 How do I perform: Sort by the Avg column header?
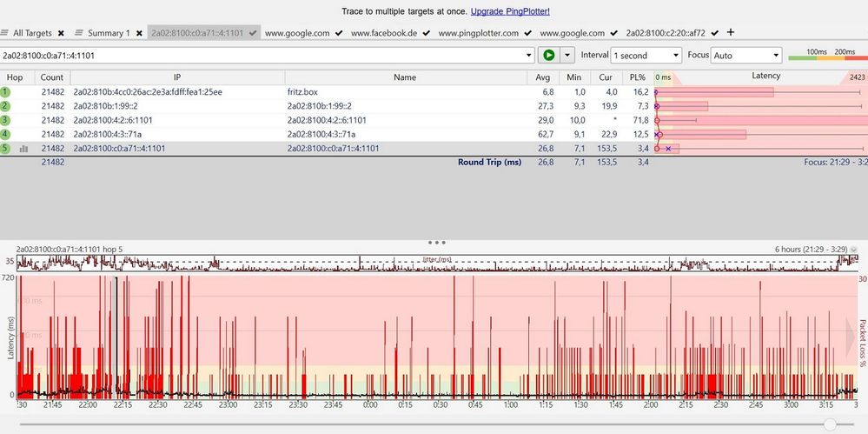click(x=542, y=77)
